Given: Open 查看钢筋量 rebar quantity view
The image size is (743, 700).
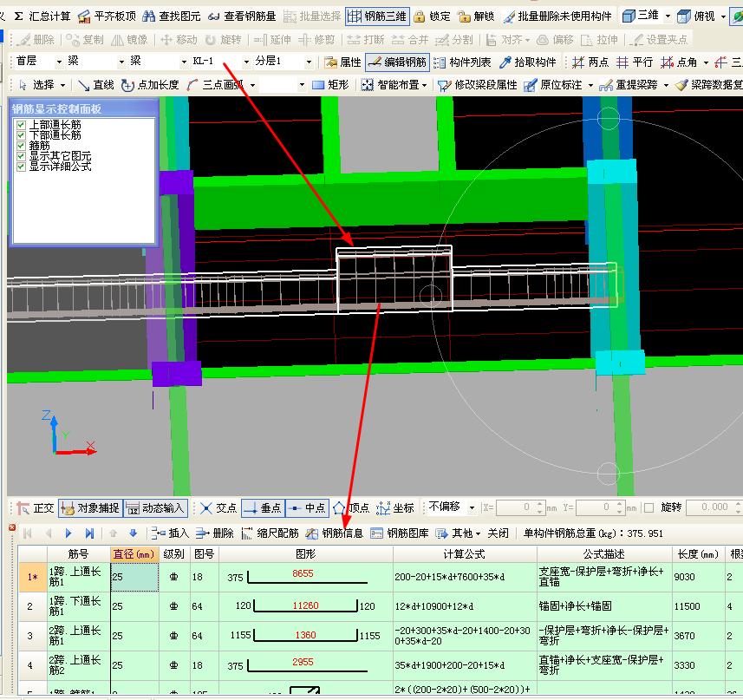Looking at the screenshot, I should [242, 16].
